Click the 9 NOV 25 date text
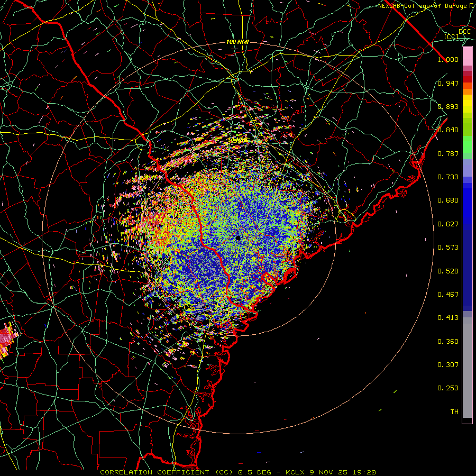476x476 pixels. tap(328, 472)
